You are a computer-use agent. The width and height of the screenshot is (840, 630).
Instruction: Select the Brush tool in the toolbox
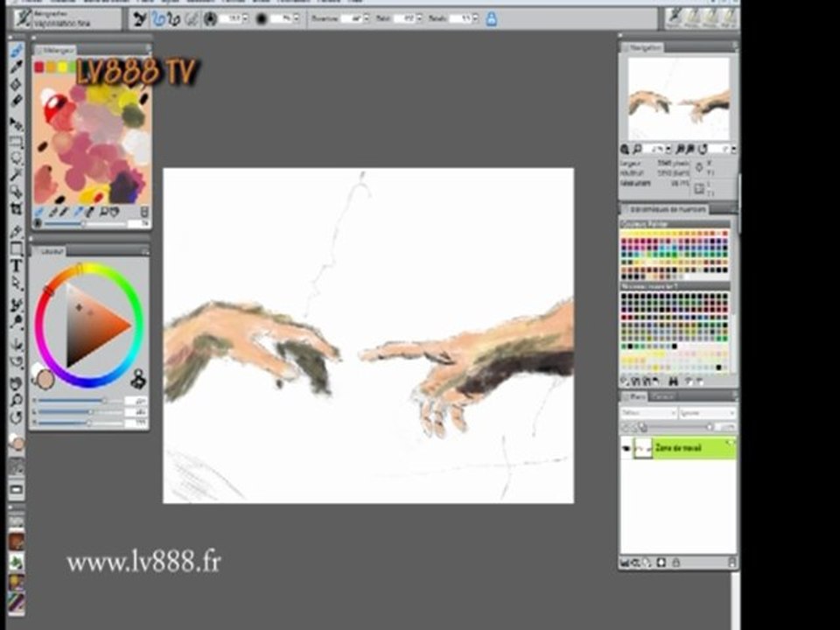17,52
